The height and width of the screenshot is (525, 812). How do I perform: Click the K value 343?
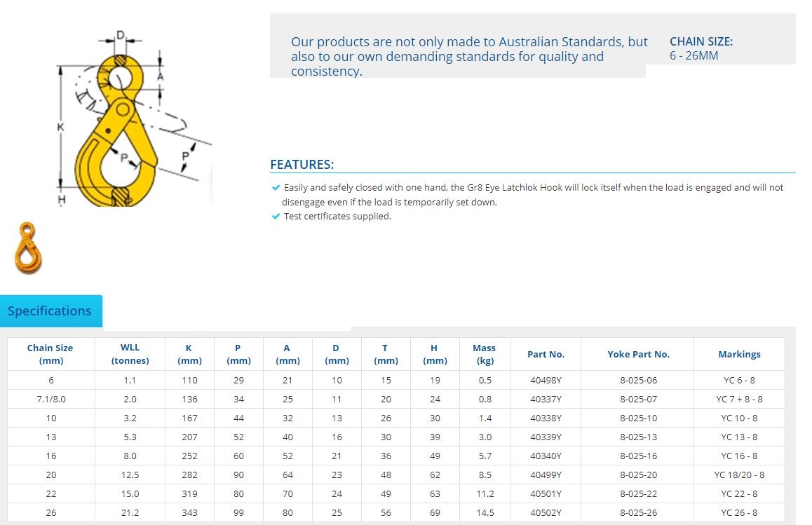click(189, 513)
